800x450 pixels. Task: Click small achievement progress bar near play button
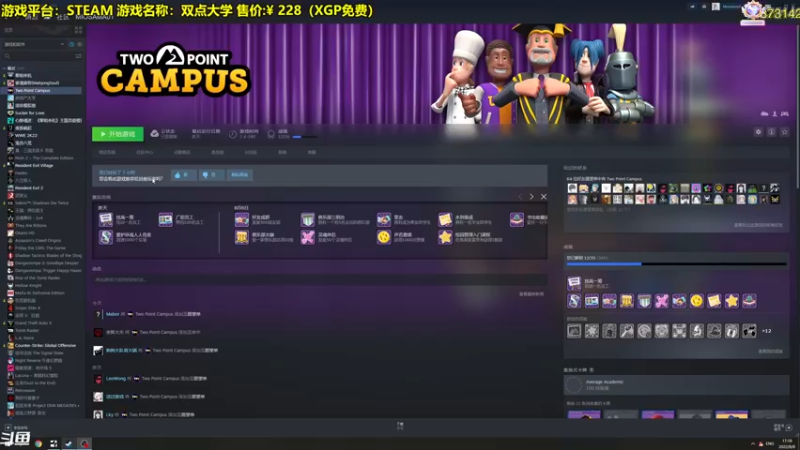(305, 137)
